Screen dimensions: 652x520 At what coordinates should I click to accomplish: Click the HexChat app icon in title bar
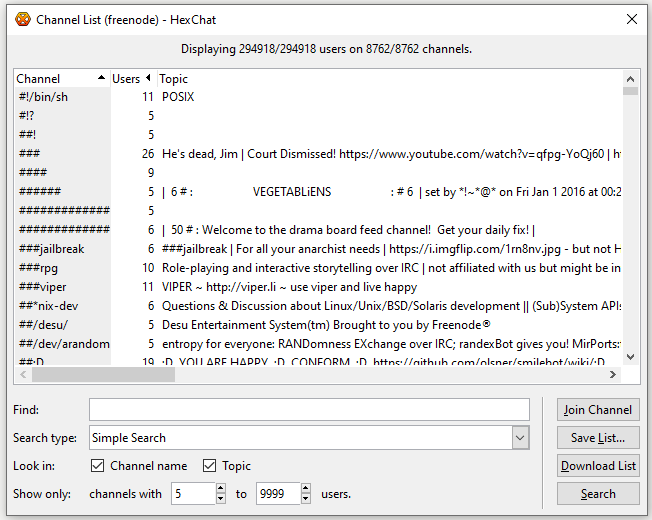tap(23, 20)
